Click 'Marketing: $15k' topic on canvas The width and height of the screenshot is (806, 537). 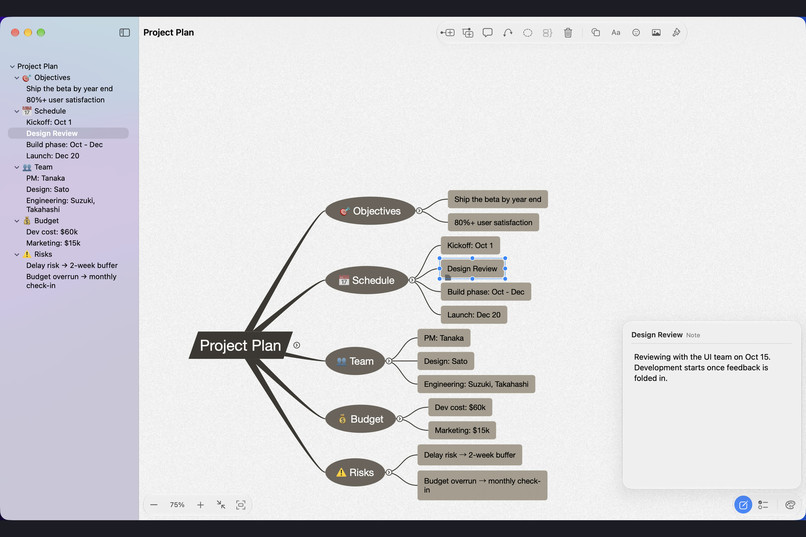tap(462, 430)
